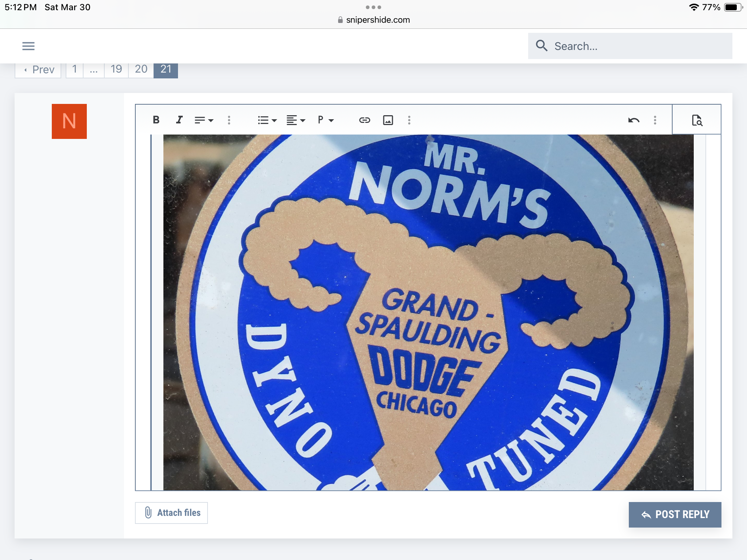747x560 pixels.
Task: Insert a link with chain icon
Action: point(365,120)
